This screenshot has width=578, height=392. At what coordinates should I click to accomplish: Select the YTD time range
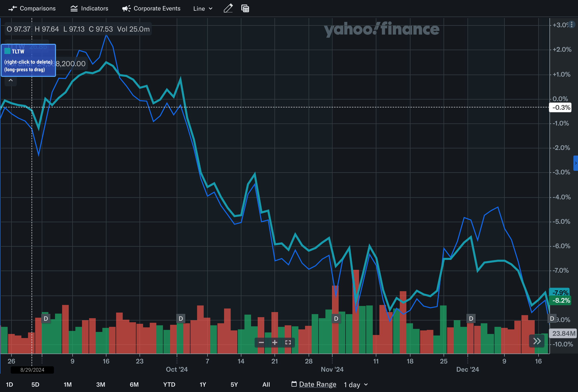169,384
